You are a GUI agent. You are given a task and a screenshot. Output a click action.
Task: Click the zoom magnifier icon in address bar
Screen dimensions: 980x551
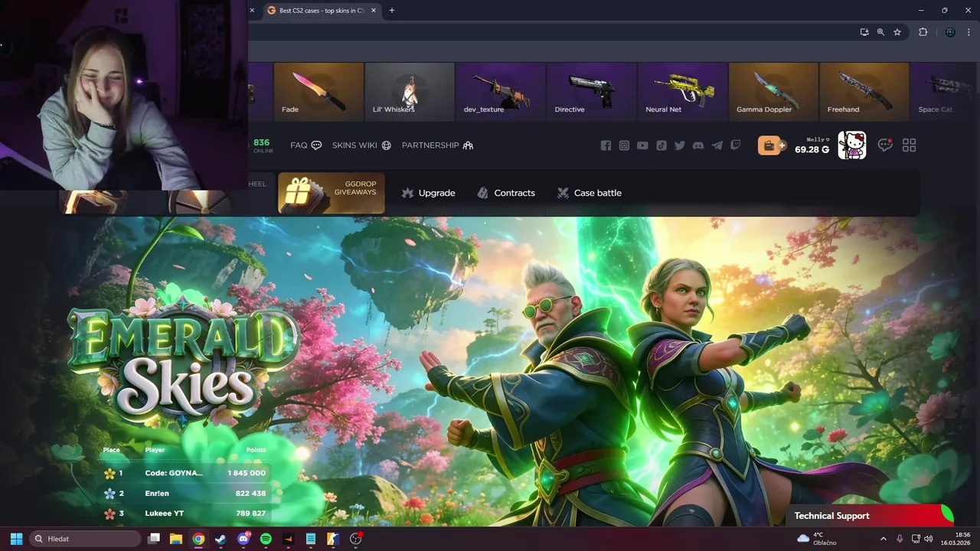(880, 32)
